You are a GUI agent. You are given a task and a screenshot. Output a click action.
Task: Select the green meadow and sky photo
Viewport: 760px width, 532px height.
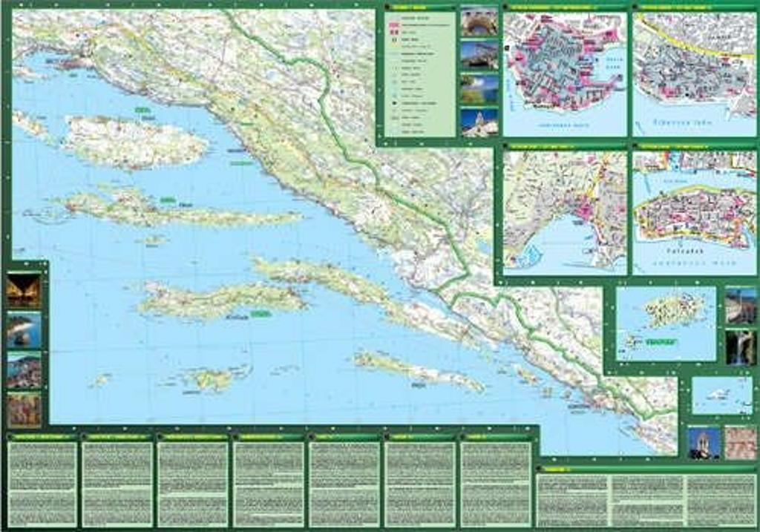pos(479,89)
